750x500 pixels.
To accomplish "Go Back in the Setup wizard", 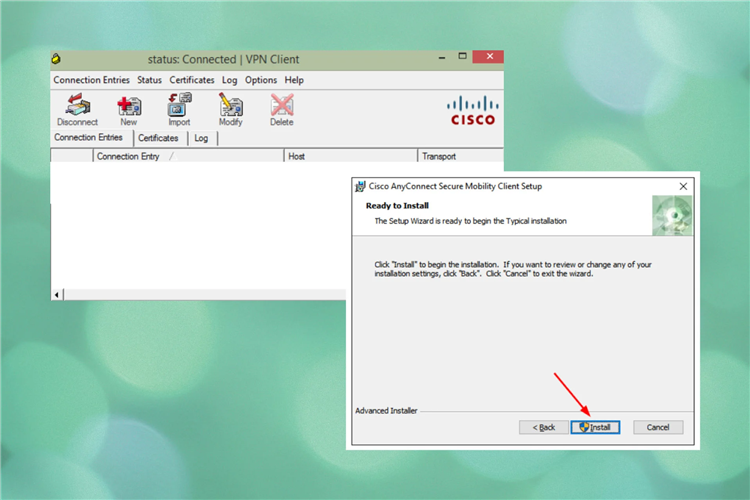I will [x=544, y=427].
